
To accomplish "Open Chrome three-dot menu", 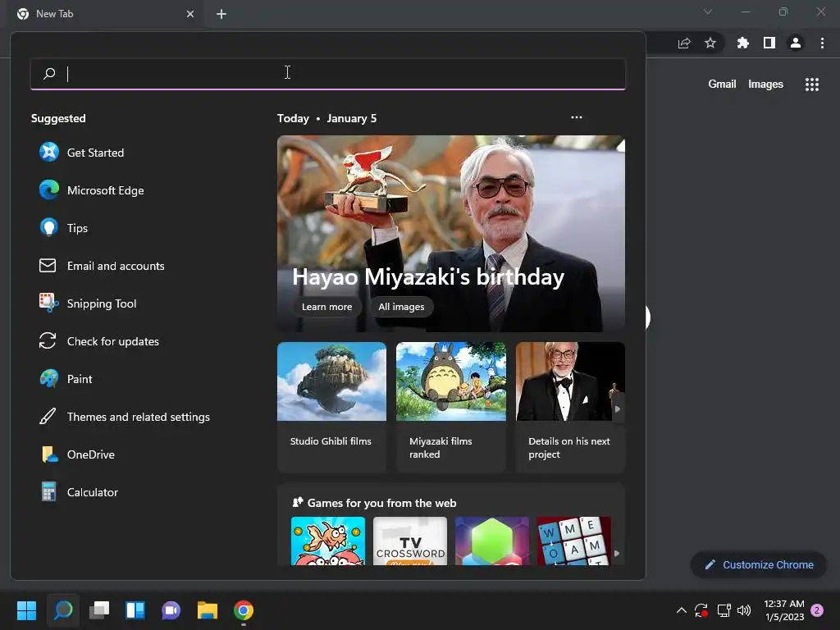I will (x=822, y=43).
